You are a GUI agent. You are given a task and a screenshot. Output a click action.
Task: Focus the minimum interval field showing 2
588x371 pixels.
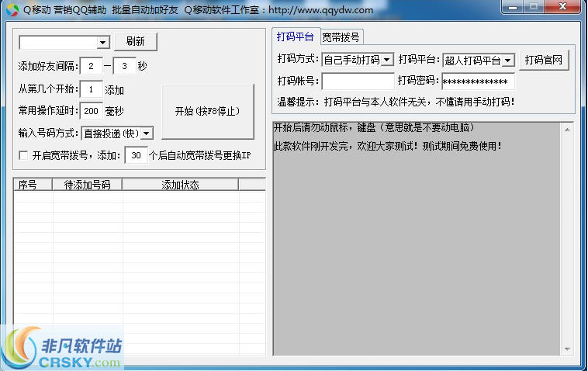(x=91, y=67)
